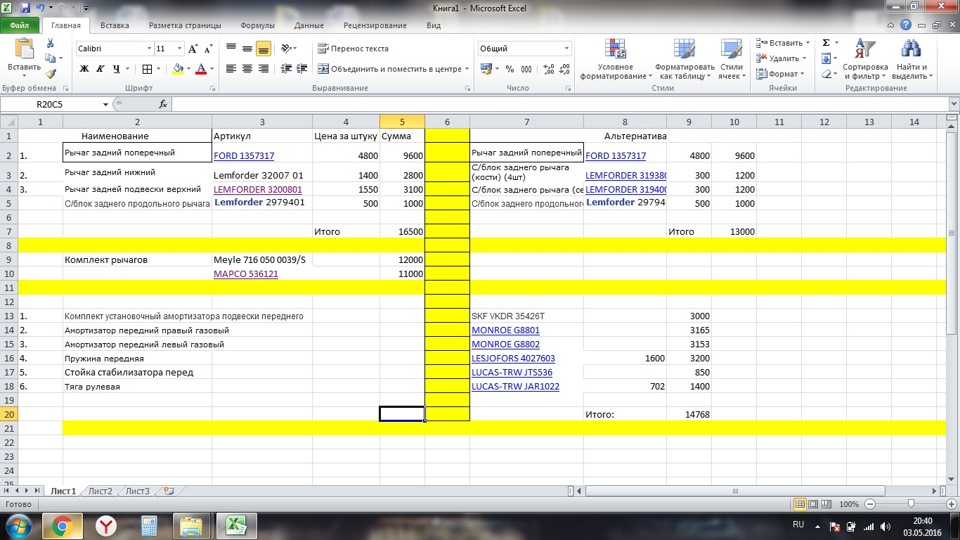Open the Файл tab
The width and height of the screenshot is (960, 540).
coord(20,26)
